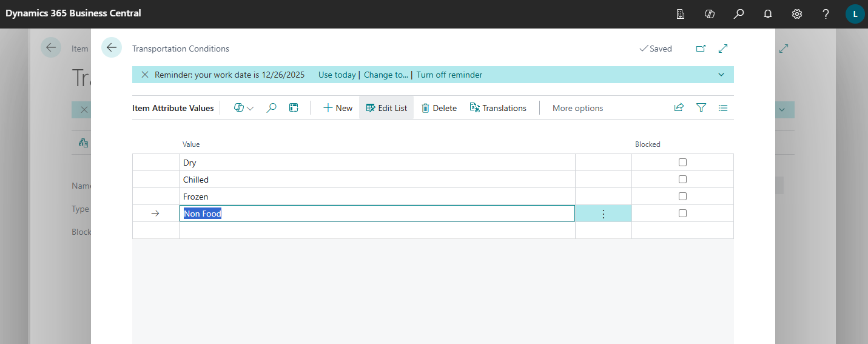Click the Non Food value field

click(x=376, y=214)
